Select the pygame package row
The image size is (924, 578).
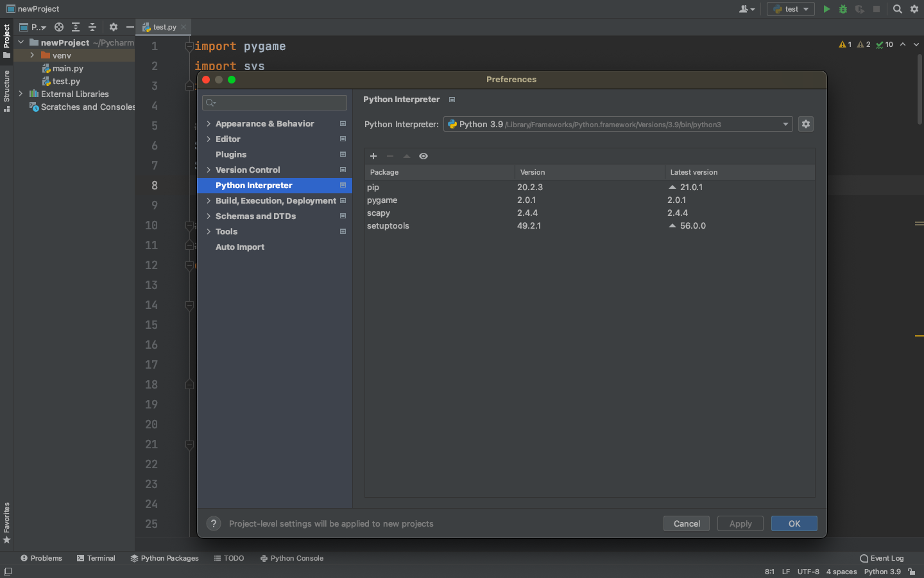point(590,200)
